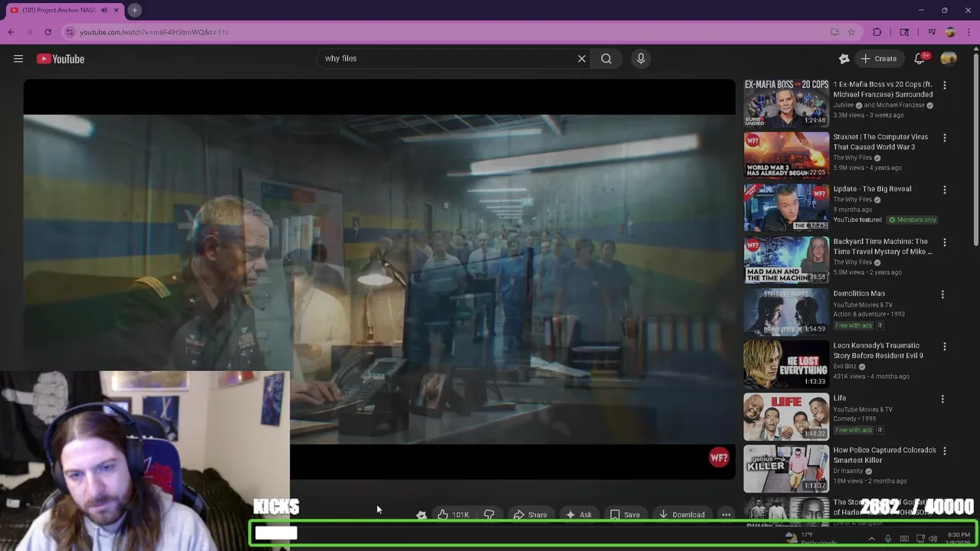
Task: Open options menu for Demolition Man
Action: click(942, 295)
